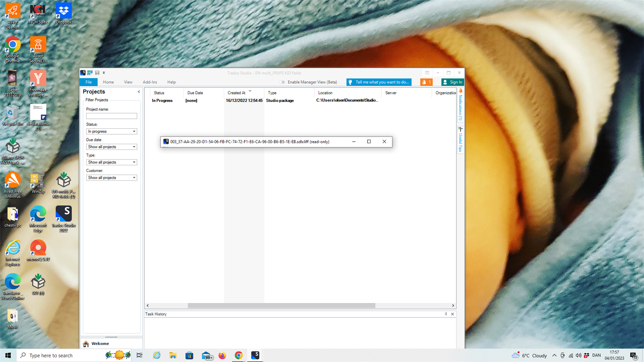The height and width of the screenshot is (362, 644).
Task: Open Google Chrome from the taskbar
Action: coord(239,355)
